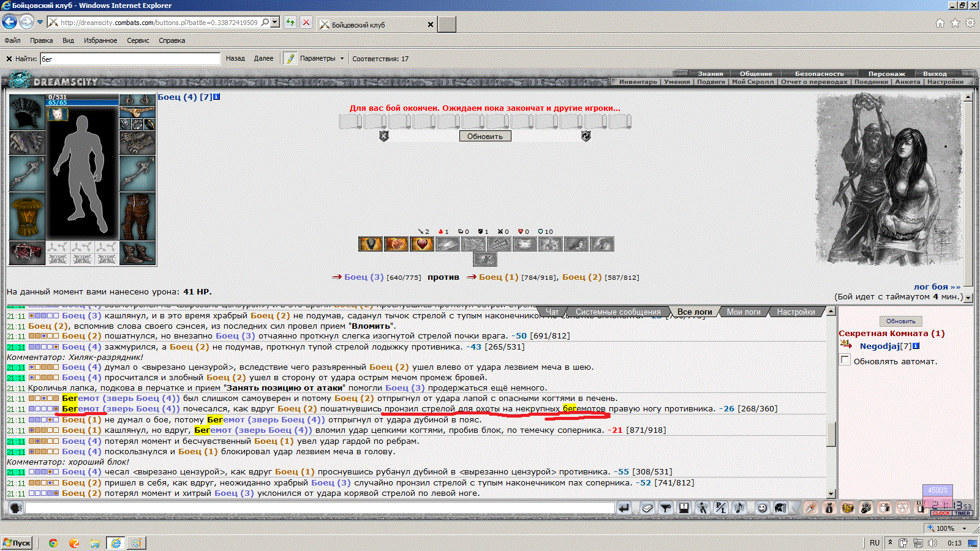The height and width of the screenshot is (551, 980).
Task: Open the Поединки top menu link
Action: pos(871,81)
